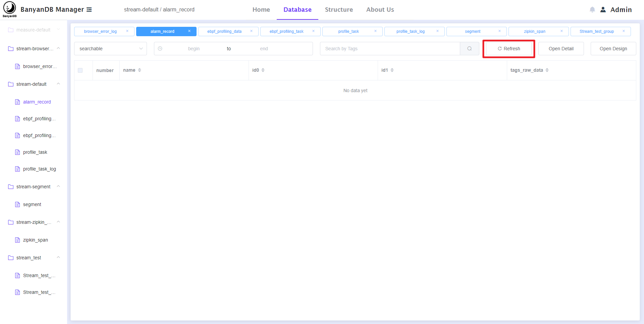Click the search magnifier icon button

click(x=470, y=49)
